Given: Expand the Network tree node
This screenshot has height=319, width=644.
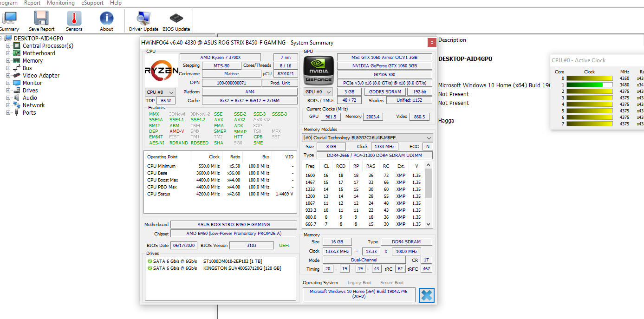Looking at the screenshot, I should tap(8, 105).
